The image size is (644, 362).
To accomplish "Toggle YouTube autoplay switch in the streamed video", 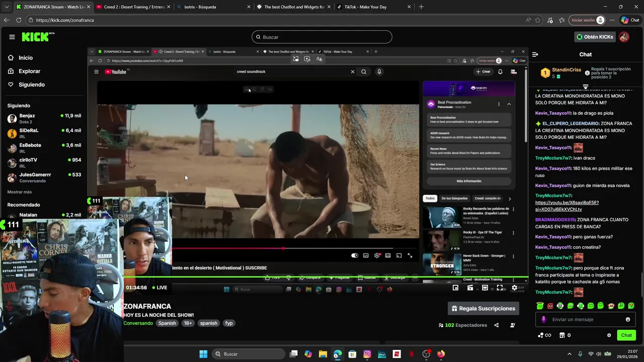I will click(355, 255).
